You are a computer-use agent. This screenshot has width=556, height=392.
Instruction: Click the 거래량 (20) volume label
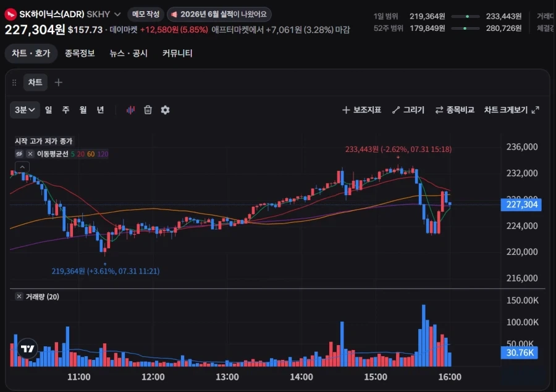click(42, 297)
